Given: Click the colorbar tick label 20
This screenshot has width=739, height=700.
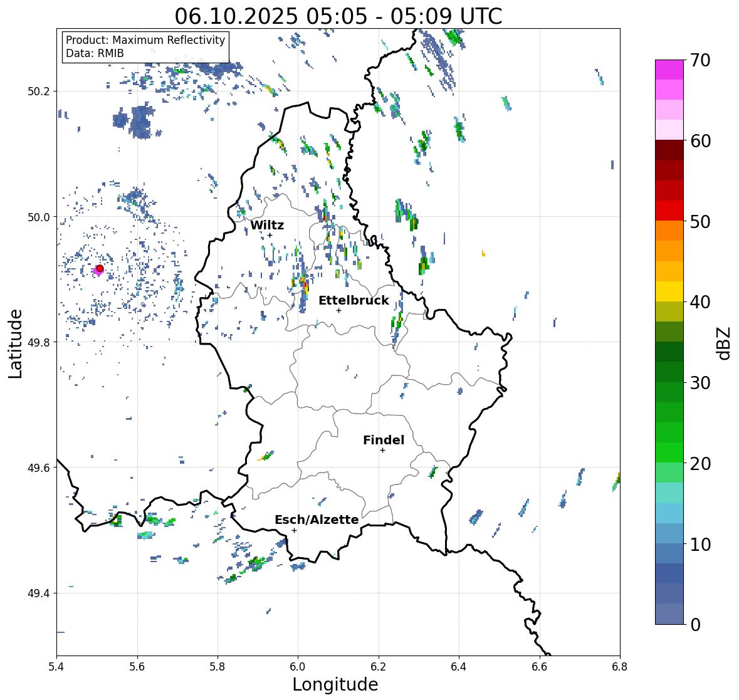Looking at the screenshot, I should click(700, 464).
